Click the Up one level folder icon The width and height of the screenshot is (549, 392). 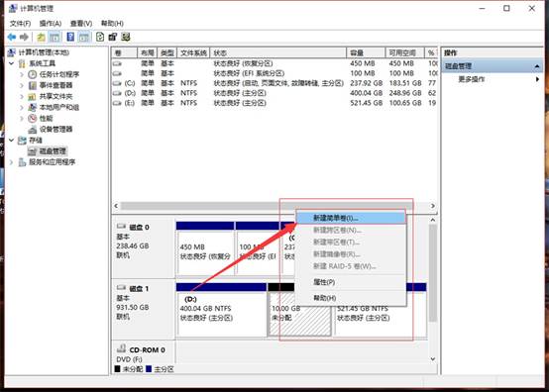tap(41, 37)
